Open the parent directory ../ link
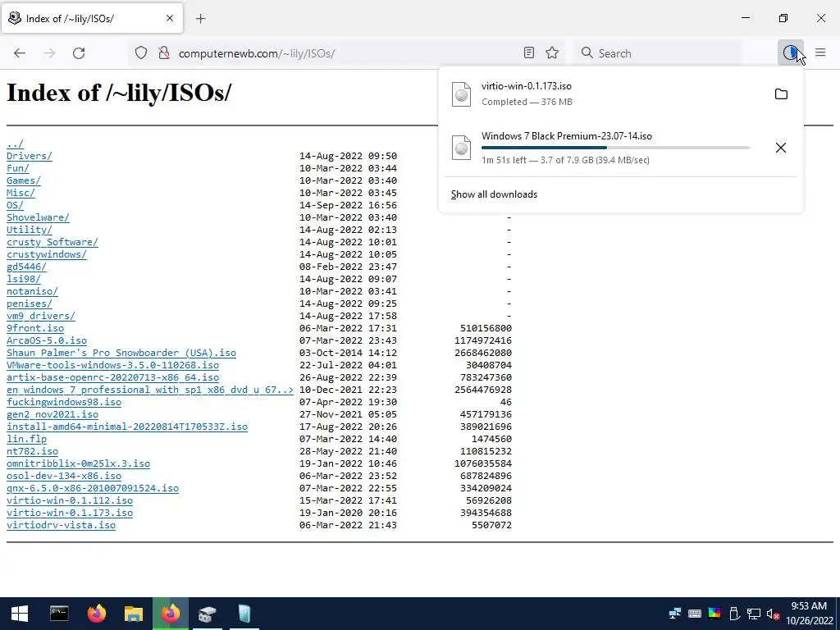 (15, 144)
